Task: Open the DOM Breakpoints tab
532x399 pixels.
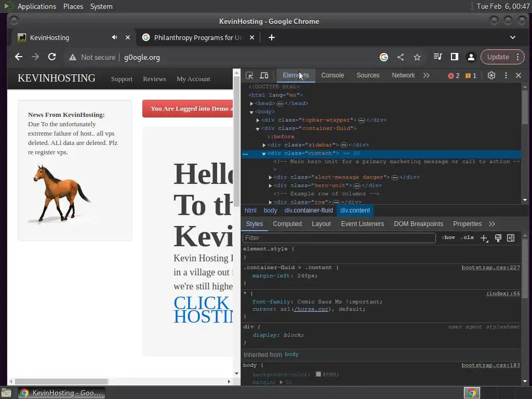Action: (418, 224)
